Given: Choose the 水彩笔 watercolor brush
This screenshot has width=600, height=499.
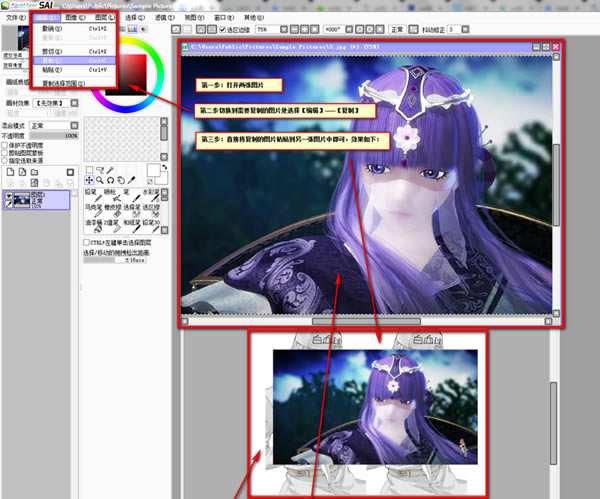Looking at the screenshot, I should coord(151,194).
